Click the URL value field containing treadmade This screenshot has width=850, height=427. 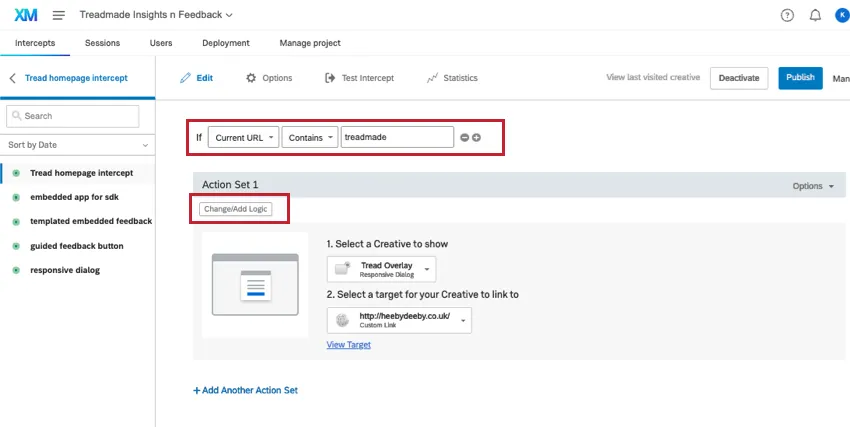(x=397, y=137)
